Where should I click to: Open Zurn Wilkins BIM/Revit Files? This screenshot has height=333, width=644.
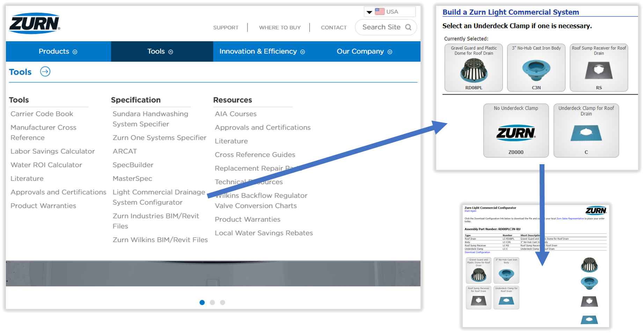coord(160,240)
